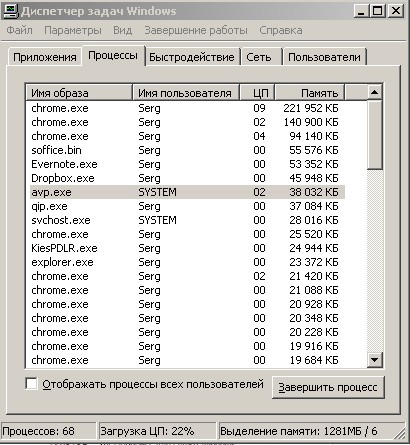Screen dimensions: 410x445
Task: Open the Завершение работы menu
Action: pyautogui.click(x=196, y=30)
